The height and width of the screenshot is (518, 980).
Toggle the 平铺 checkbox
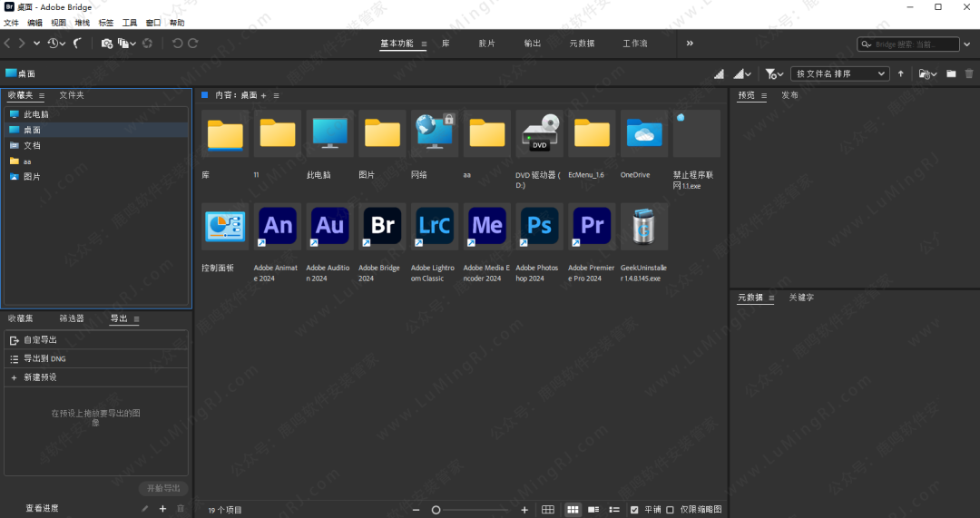point(634,510)
